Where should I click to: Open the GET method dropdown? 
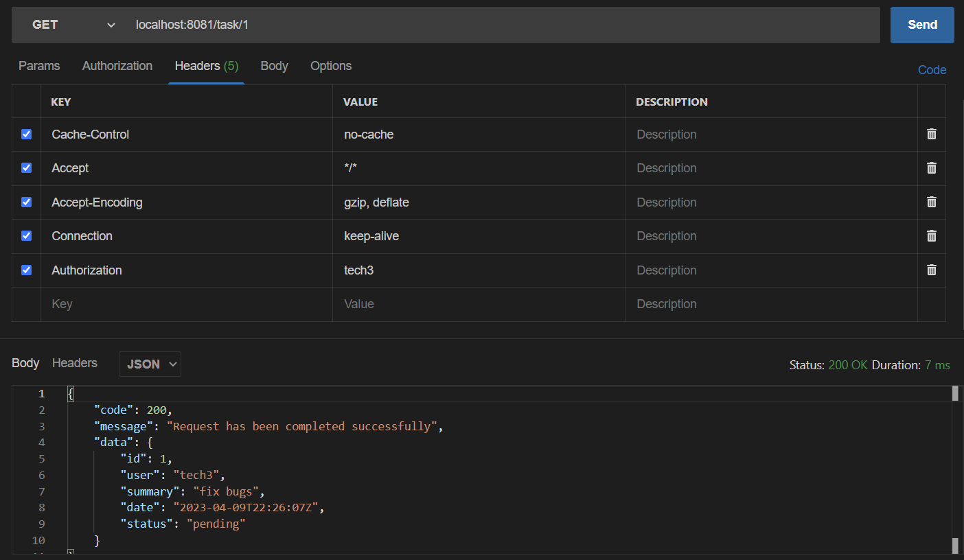69,24
